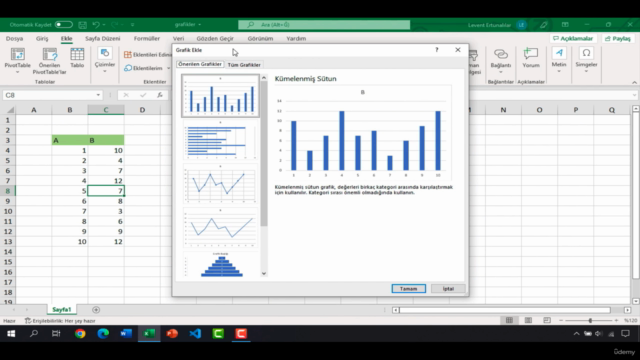640x360 pixels.
Task: Open quick access toolbar customize arrow
Action: (133, 25)
